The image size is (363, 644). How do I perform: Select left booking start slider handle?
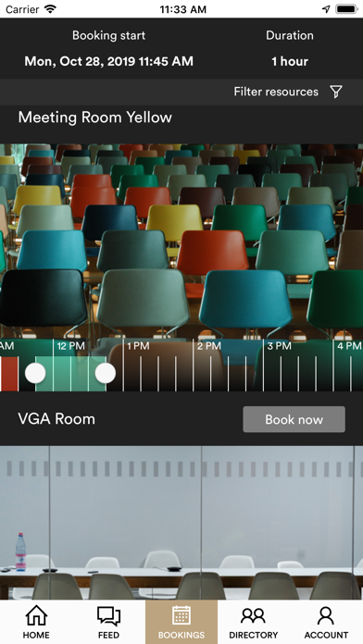click(x=35, y=373)
